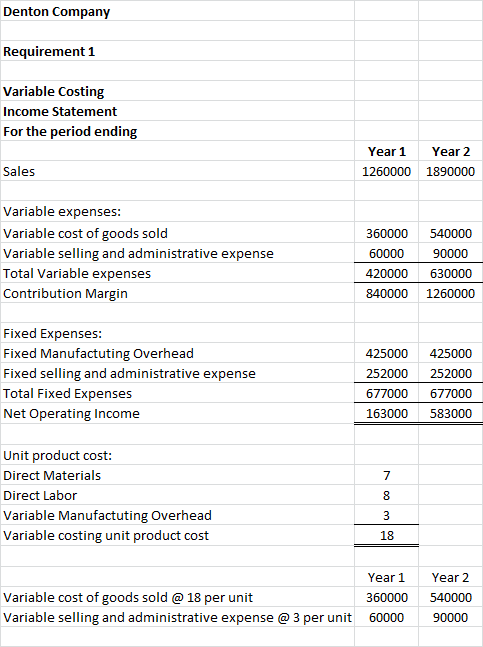The width and height of the screenshot is (483, 647).
Task: Select the 'Denton Company' title cell
Action: pos(177,11)
